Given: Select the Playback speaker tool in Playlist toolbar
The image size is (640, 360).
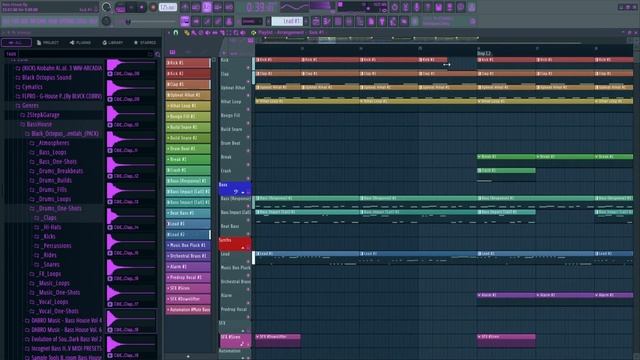Looking at the screenshot, I should 243,33.
